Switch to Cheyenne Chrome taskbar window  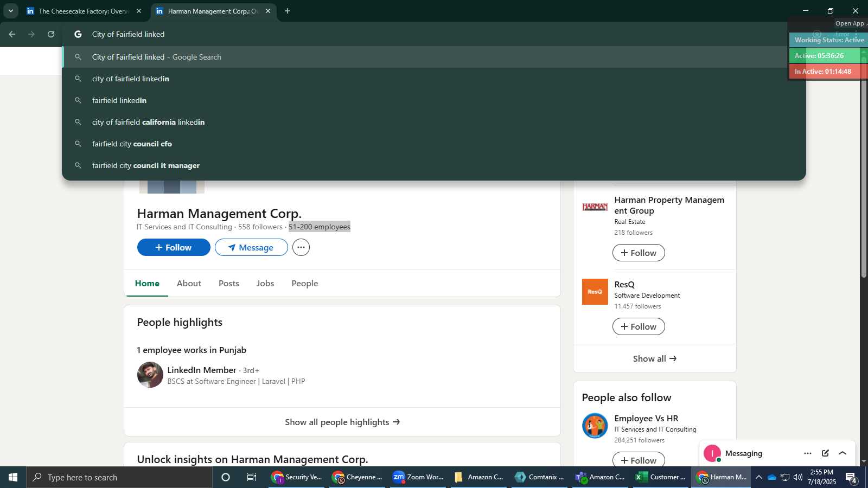click(x=358, y=477)
